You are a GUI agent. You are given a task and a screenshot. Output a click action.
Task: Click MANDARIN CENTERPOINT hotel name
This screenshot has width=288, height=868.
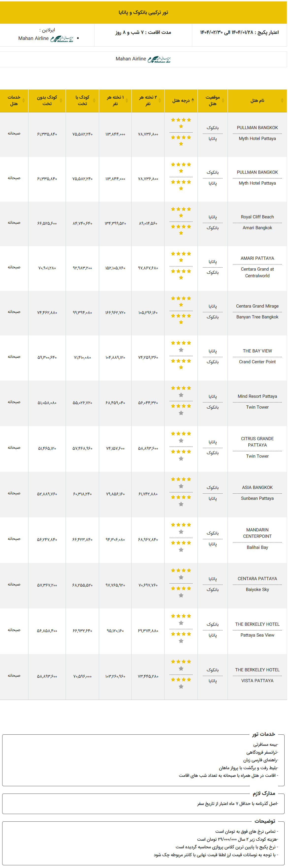tap(257, 533)
